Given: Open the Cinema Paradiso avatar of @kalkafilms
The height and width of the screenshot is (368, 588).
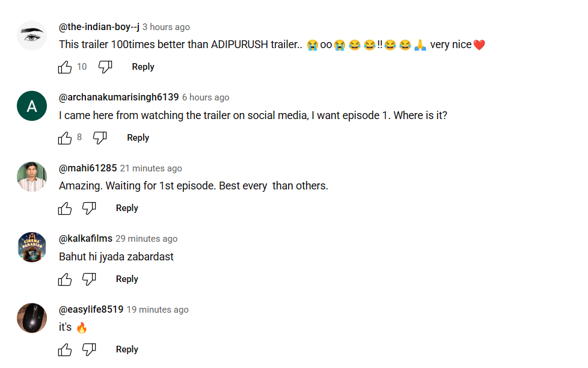Looking at the screenshot, I should pyautogui.click(x=32, y=247).
